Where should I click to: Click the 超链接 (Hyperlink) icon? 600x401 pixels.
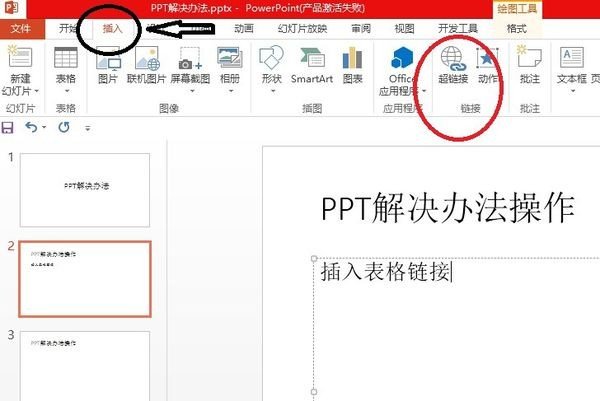tap(453, 58)
